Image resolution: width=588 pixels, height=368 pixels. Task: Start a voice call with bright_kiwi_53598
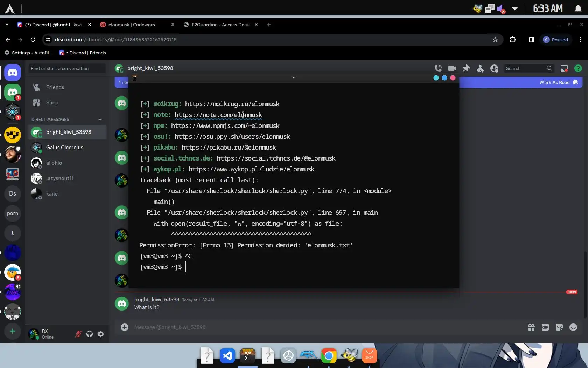[x=438, y=68]
